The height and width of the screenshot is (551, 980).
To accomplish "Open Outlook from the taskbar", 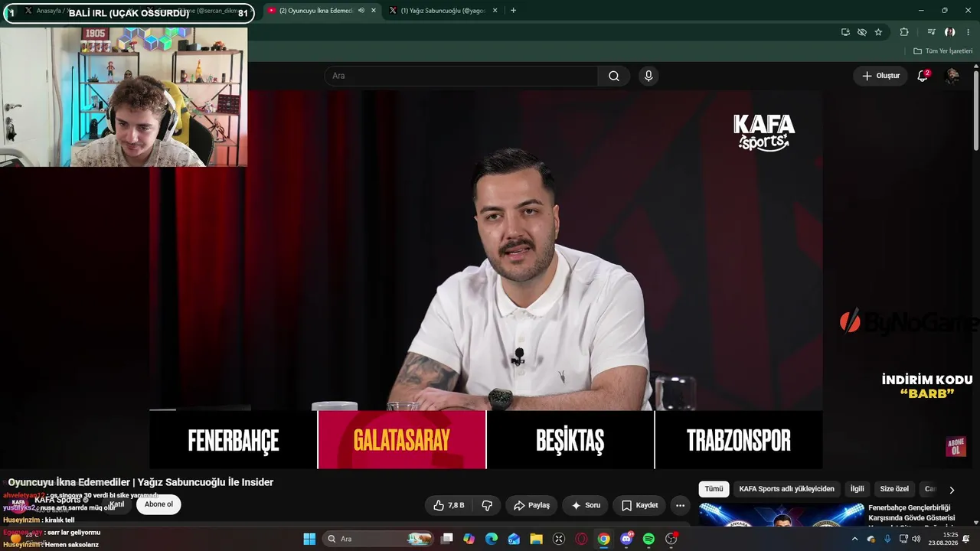I will coord(514,539).
